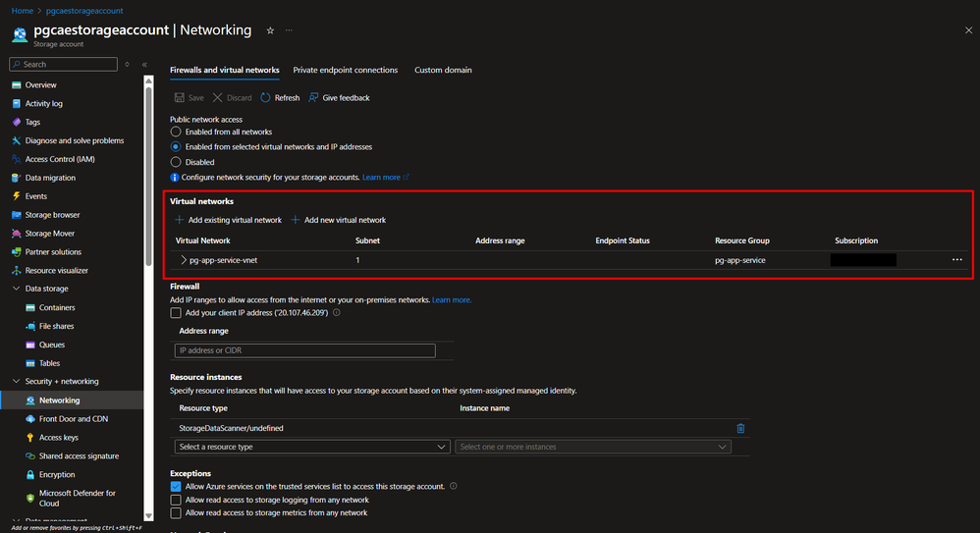Image resolution: width=980 pixels, height=533 pixels.
Task: Open Encryption settings
Action: [57, 475]
